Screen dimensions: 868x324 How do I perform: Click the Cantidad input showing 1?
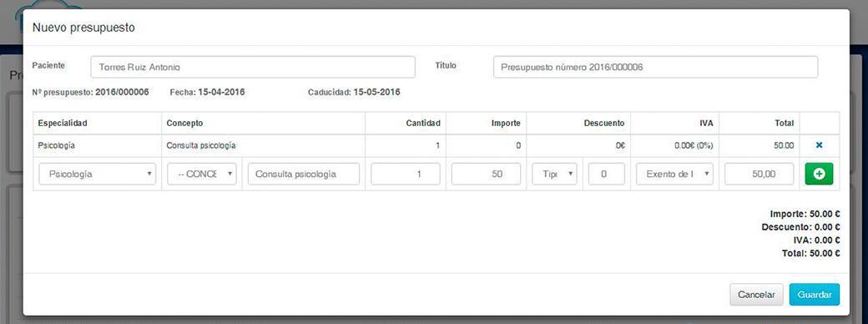pos(406,174)
